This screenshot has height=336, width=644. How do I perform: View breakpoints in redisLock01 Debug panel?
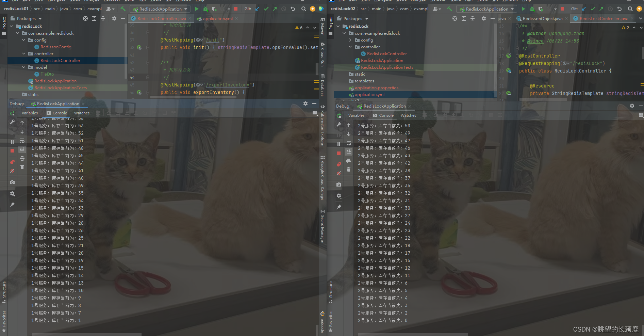point(12,162)
